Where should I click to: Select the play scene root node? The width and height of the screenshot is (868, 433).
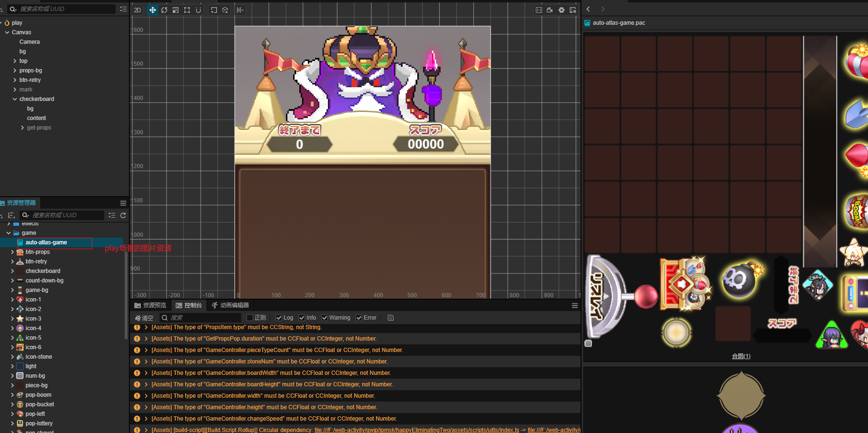coord(17,23)
